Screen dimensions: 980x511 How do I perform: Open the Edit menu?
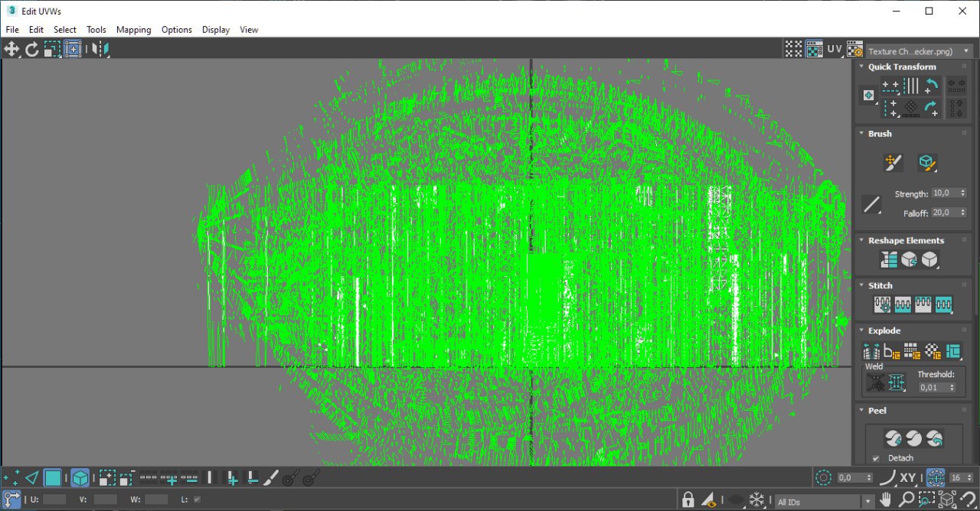click(x=36, y=30)
